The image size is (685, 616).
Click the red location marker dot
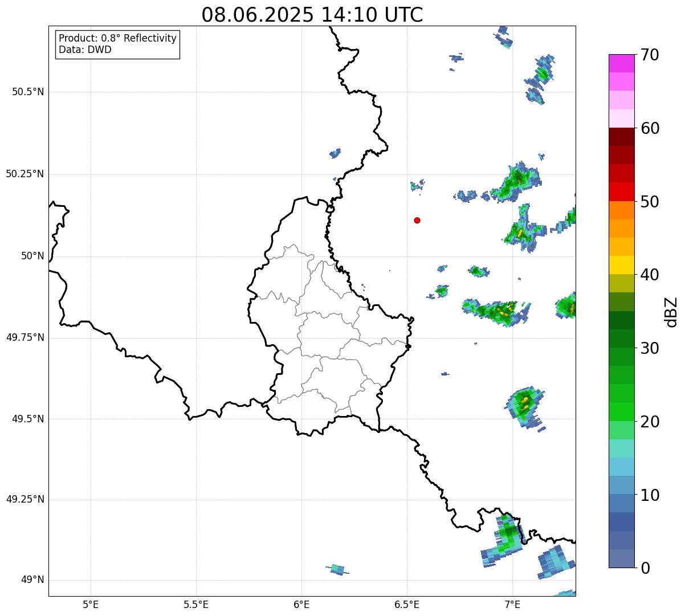click(417, 220)
